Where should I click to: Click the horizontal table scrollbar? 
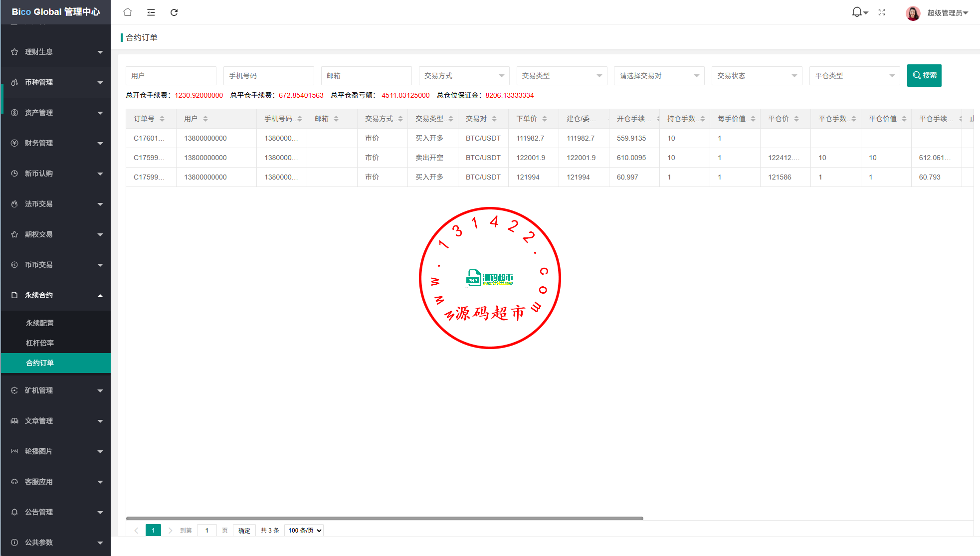(x=384, y=518)
